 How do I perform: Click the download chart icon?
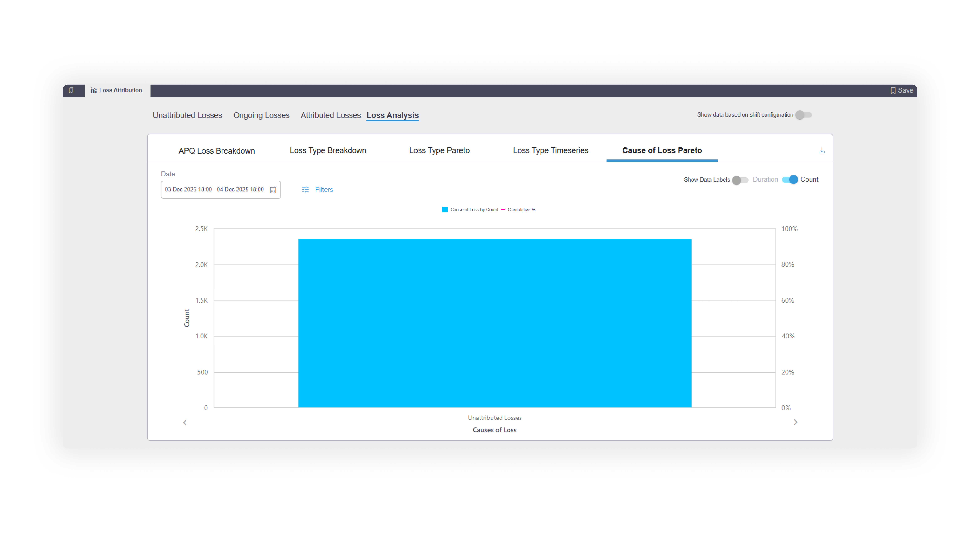point(821,151)
